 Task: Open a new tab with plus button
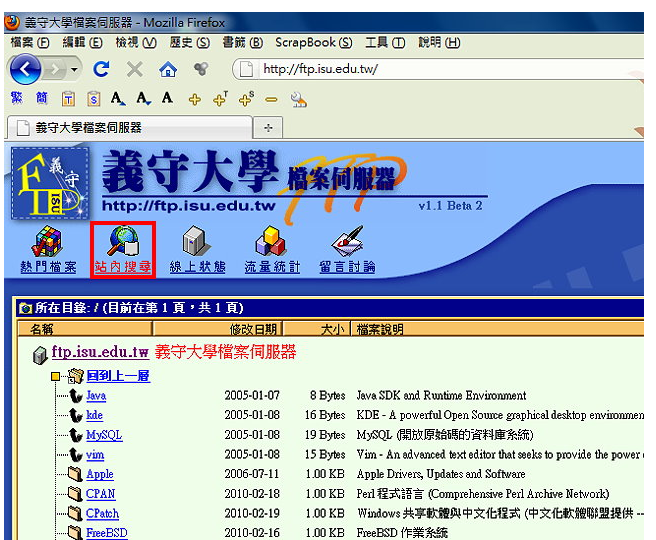[268, 128]
